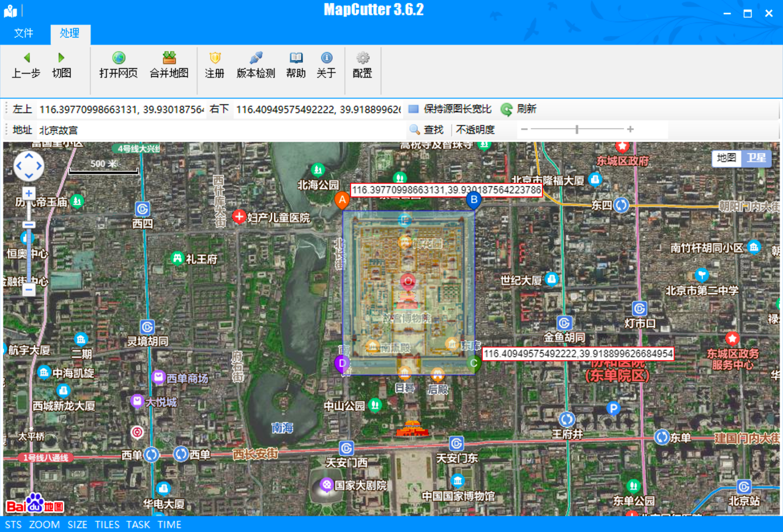This screenshot has width=783, height=532.
Task: Click the 天安门东 subway icon
Action: click(x=456, y=443)
